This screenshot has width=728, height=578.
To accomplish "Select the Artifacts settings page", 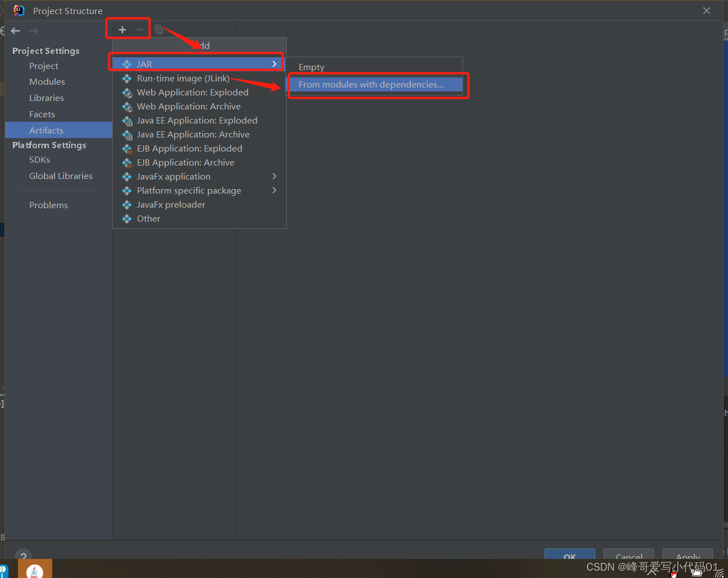I will (x=58, y=130).
